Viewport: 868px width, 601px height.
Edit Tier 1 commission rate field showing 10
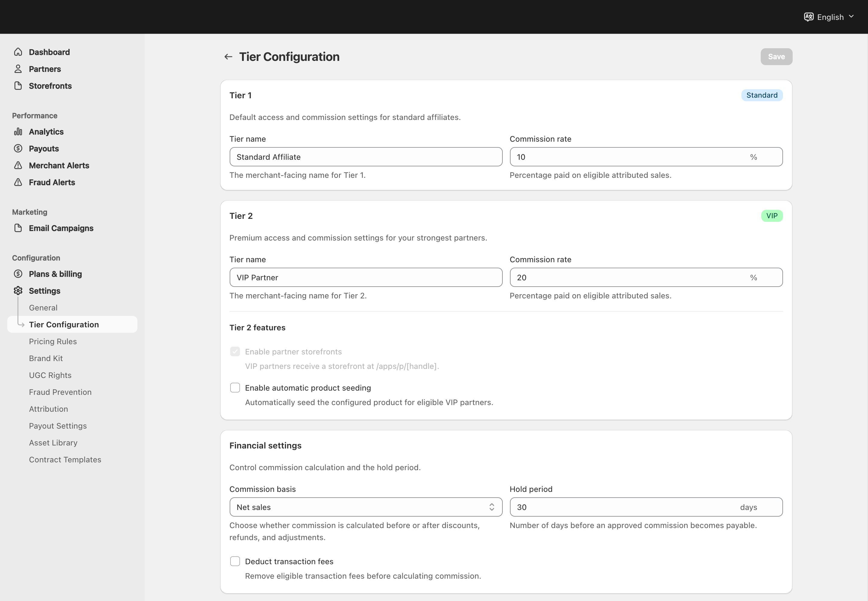(646, 157)
